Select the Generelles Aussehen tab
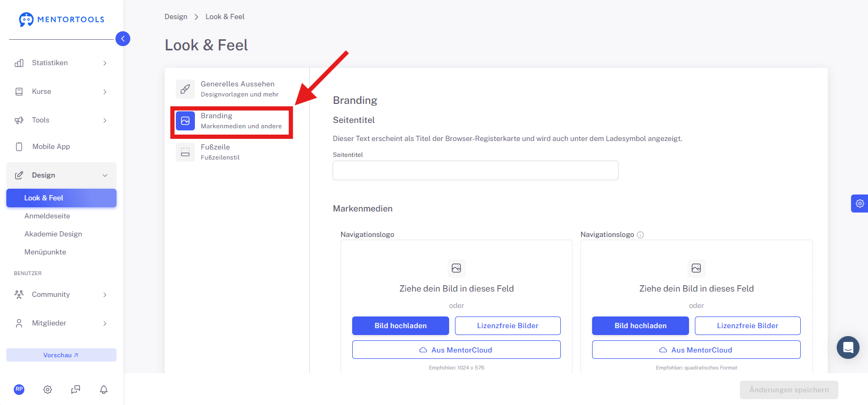This screenshot has height=405, width=868. click(x=234, y=89)
